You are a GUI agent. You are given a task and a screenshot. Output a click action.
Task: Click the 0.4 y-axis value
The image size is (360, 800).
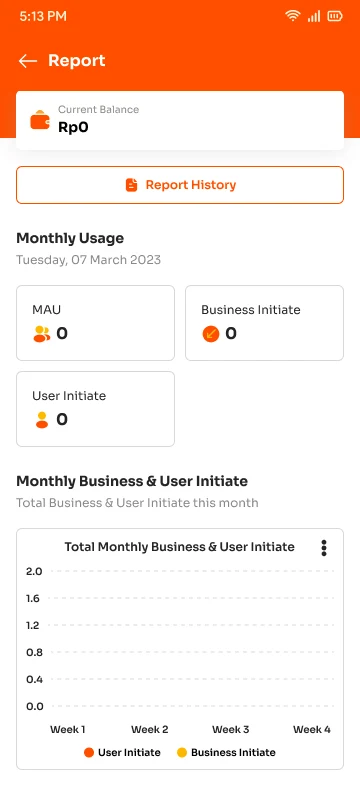pos(34,679)
